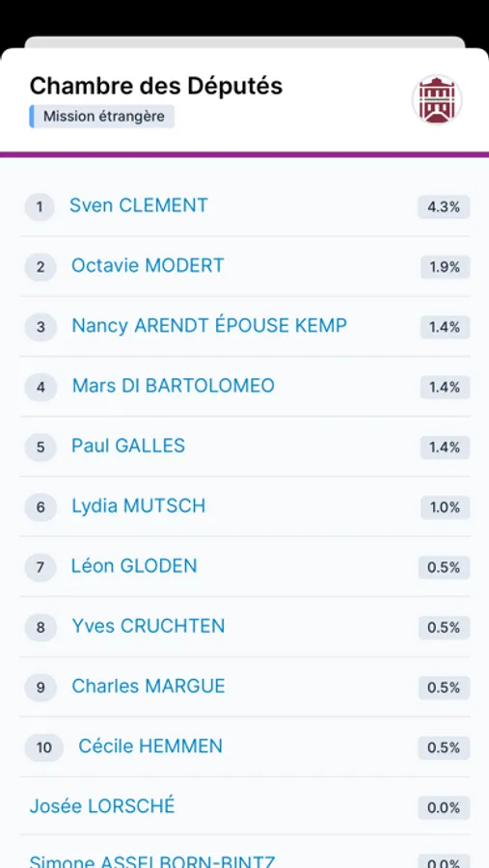Click the 4.3% percentage badge
The width and height of the screenshot is (489, 868).
(444, 207)
